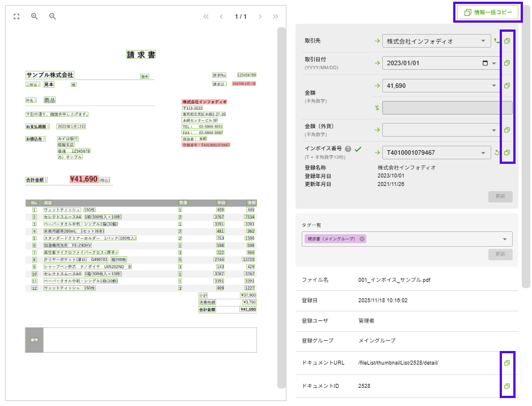Open the 金額 dropdown showing 41,690

click(494, 86)
